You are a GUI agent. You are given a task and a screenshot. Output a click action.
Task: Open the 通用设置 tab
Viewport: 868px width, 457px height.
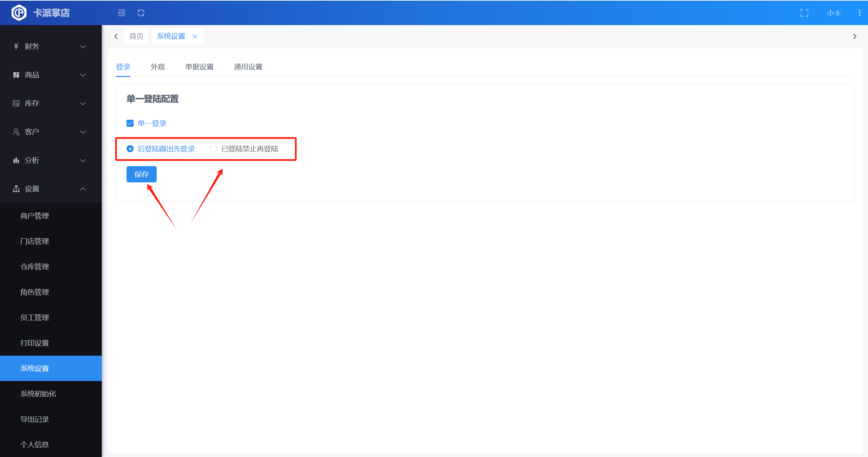point(248,67)
